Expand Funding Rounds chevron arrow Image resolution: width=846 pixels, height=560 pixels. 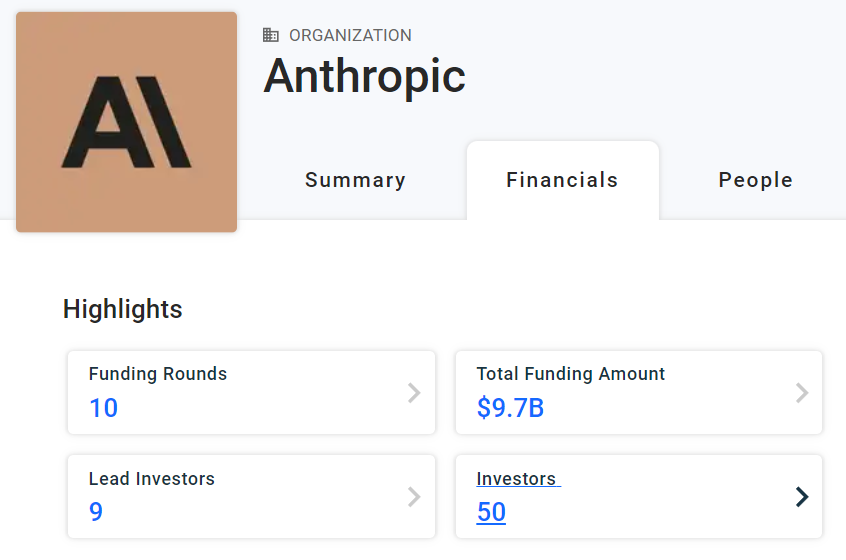(414, 393)
